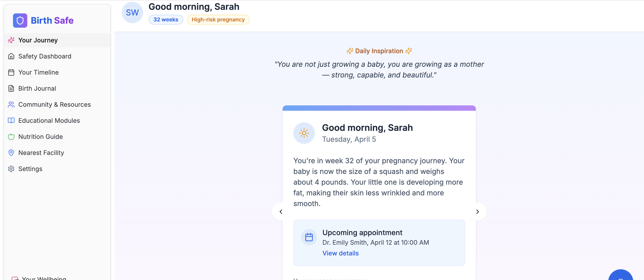Click the map pin icon for Nearest Facility

click(11, 153)
